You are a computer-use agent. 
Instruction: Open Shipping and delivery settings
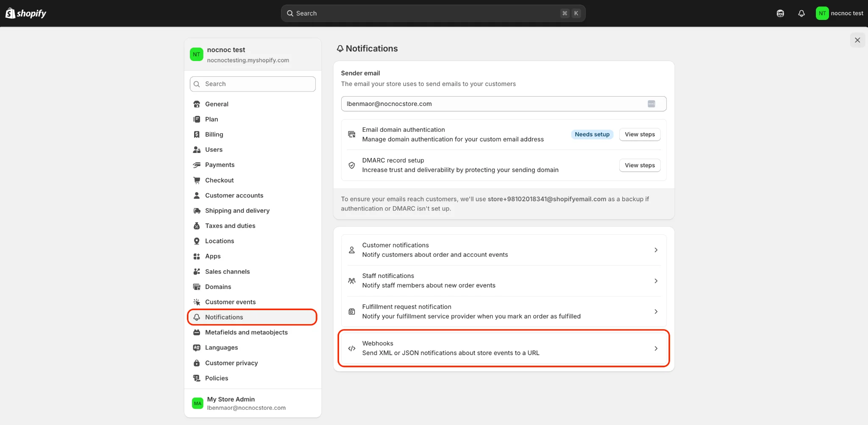click(x=253, y=211)
